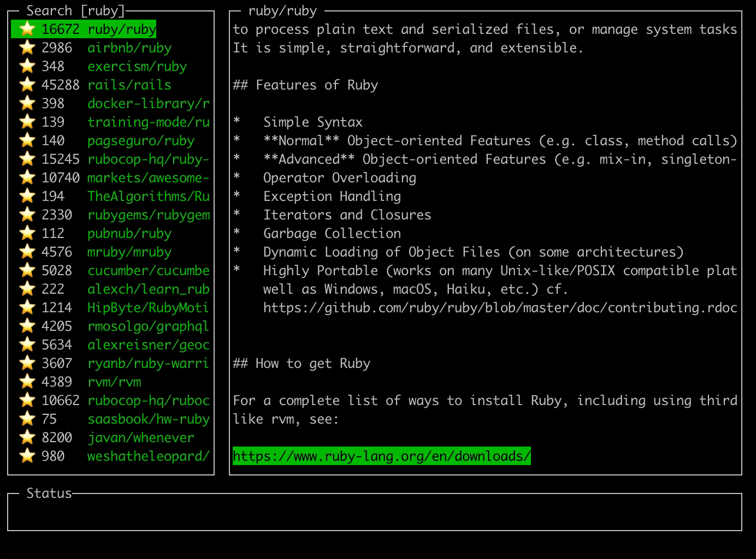The image size is (756, 559).
Task: Select the ryanb/ruby-warri repository
Action: (149, 363)
